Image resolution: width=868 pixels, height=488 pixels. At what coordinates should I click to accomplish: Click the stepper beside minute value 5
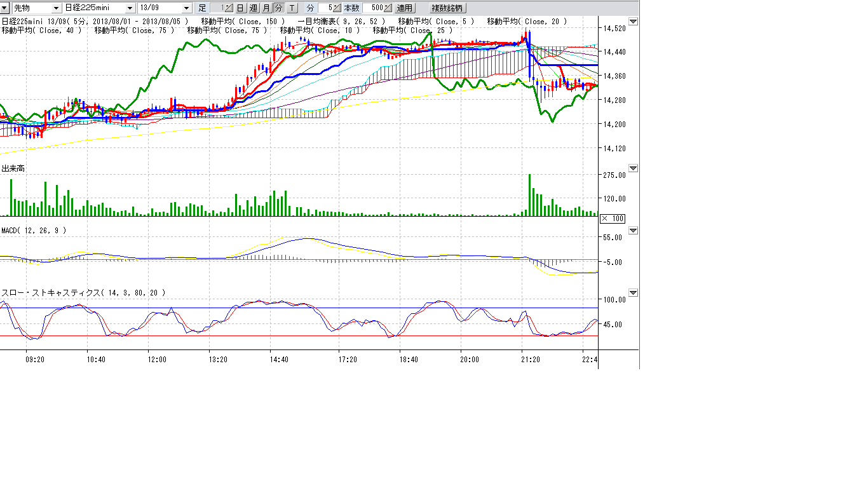tap(337, 8)
